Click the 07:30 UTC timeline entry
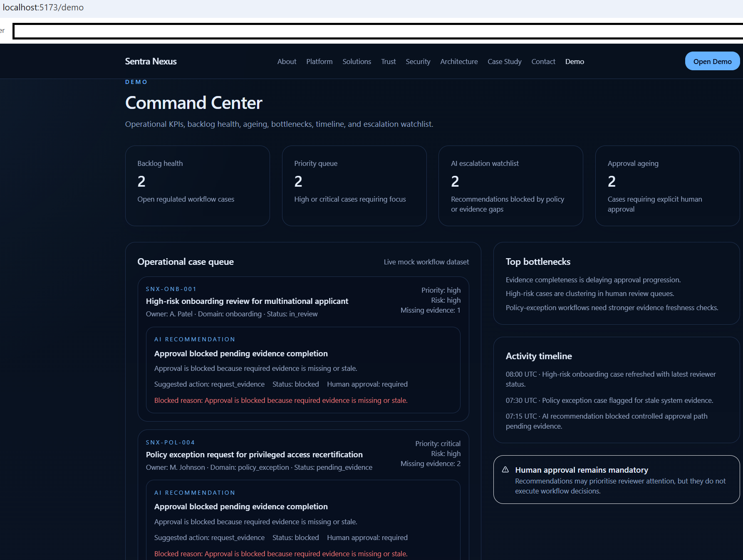Viewport: 743px width, 560px height. [609, 400]
